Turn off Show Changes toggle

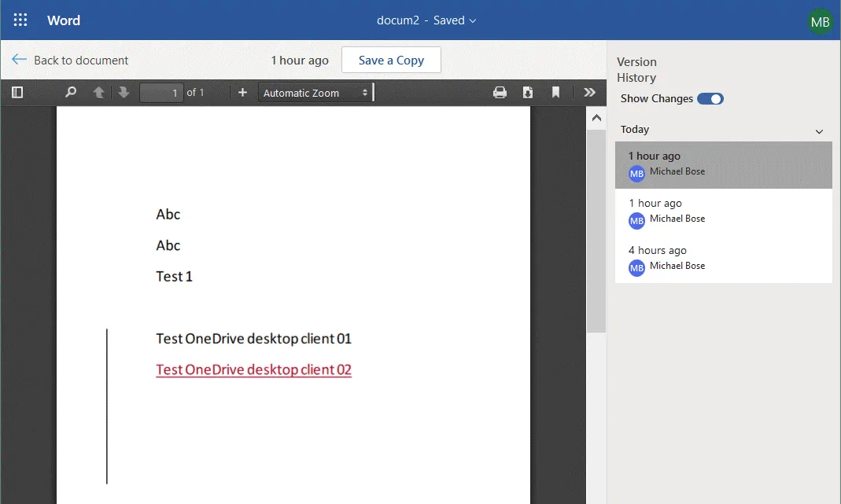coord(710,99)
